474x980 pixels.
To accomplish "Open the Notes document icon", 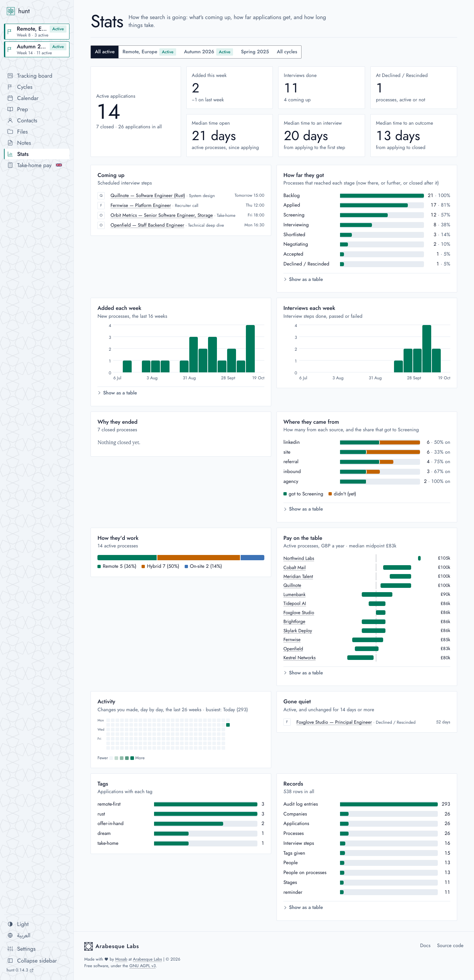I will [10, 143].
